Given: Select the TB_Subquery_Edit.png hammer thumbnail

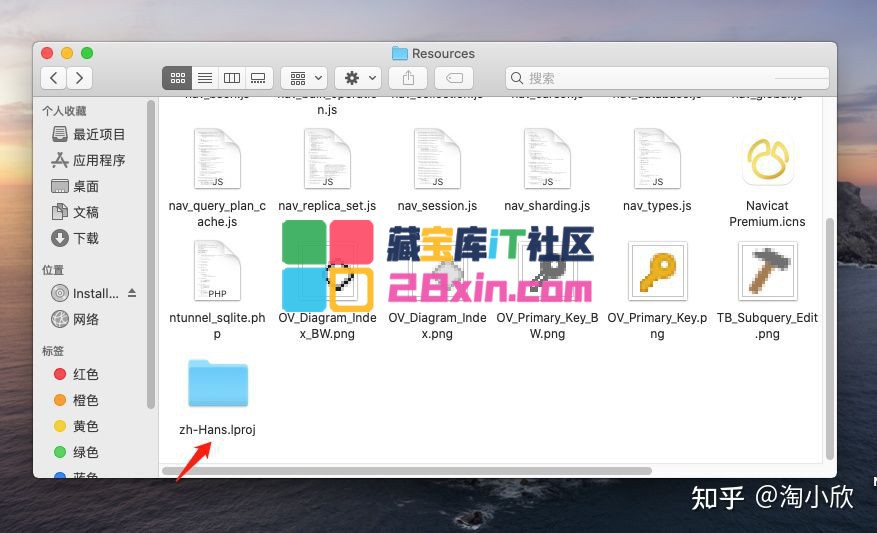Looking at the screenshot, I should coord(767,271).
